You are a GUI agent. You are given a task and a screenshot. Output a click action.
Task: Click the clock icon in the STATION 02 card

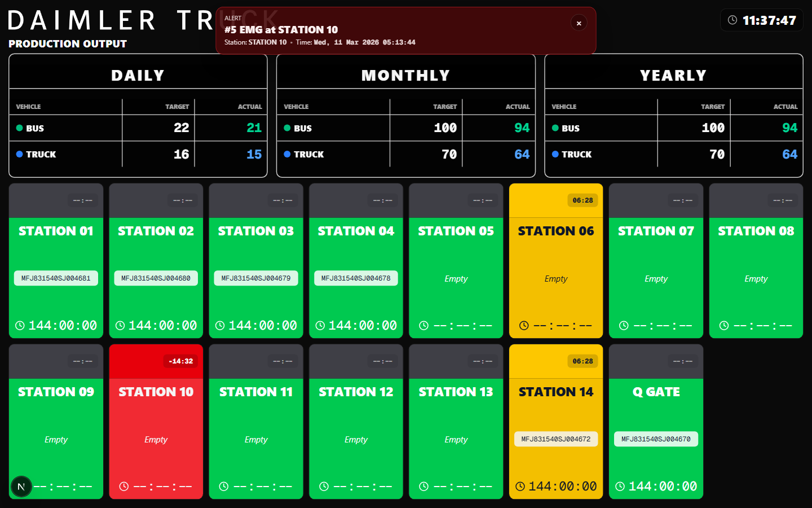(x=120, y=326)
